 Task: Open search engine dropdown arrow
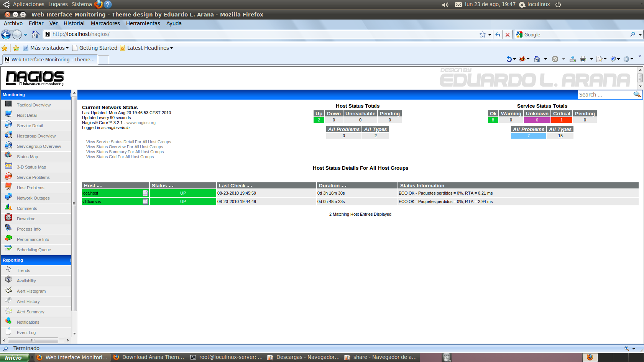(640, 35)
